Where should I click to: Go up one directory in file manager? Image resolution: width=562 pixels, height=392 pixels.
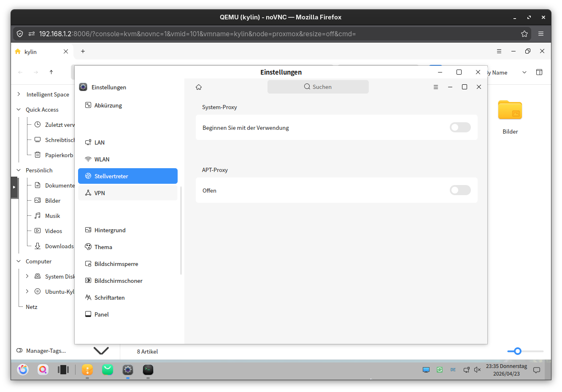[x=51, y=72]
